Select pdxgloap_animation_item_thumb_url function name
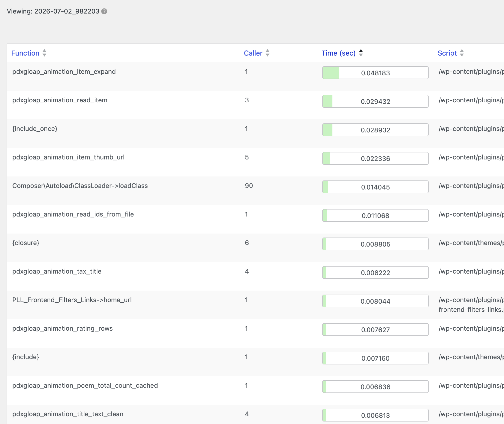Screen dimensions: 504x424 [x=68, y=157]
